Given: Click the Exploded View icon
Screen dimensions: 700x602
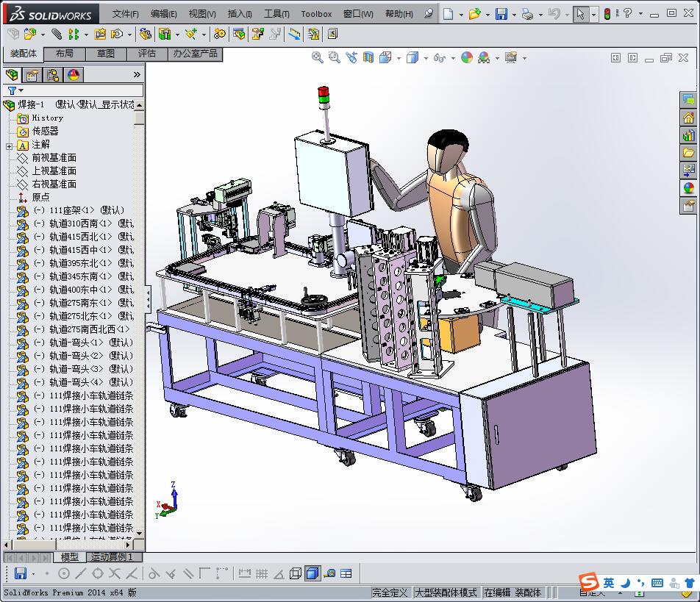Looking at the screenshot, I should (257, 34).
